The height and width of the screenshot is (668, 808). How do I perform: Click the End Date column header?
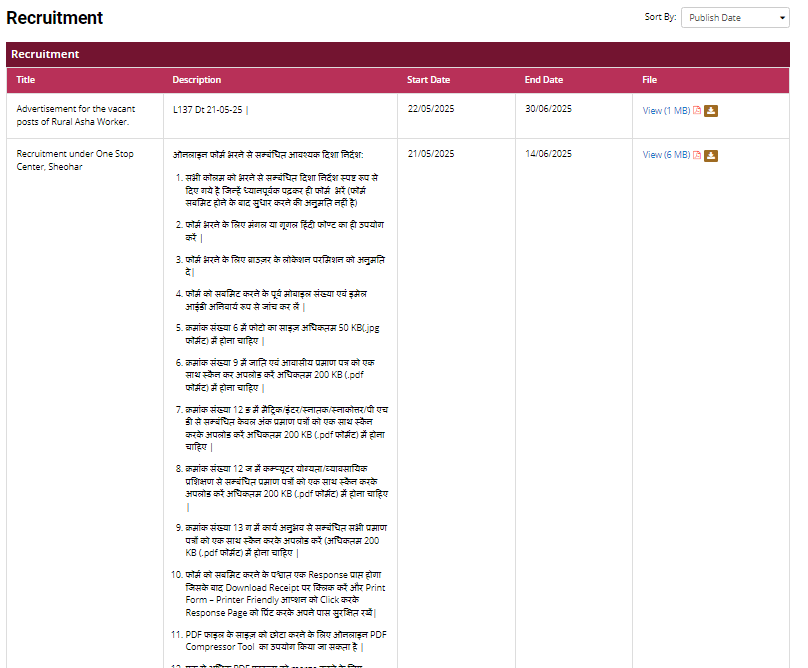click(x=544, y=80)
